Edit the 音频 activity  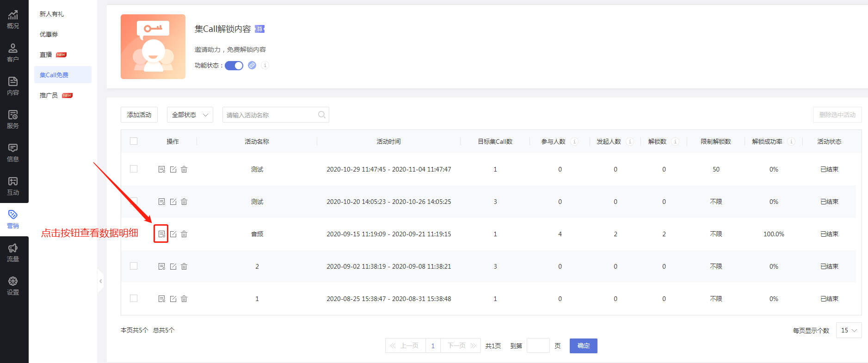pos(173,234)
